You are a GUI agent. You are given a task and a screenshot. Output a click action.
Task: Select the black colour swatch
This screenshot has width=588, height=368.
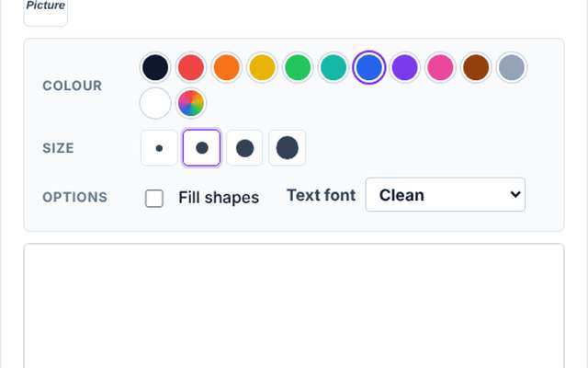[155, 67]
